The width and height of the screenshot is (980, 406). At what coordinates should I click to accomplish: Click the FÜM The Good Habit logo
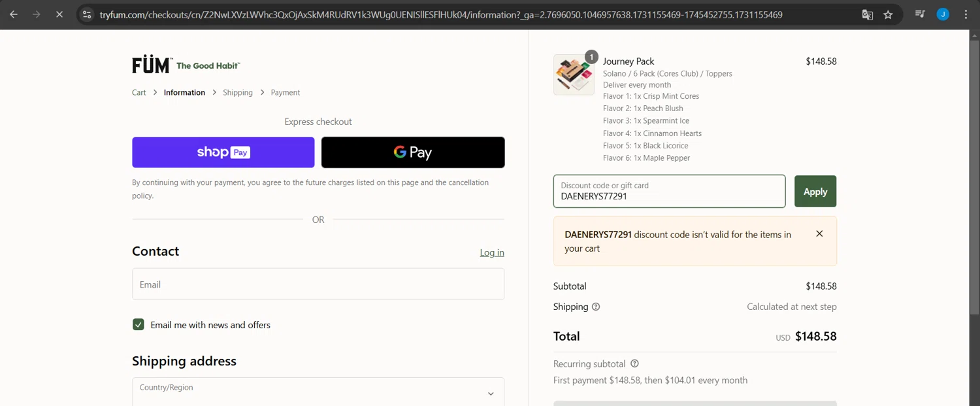[x=186, y=65]
